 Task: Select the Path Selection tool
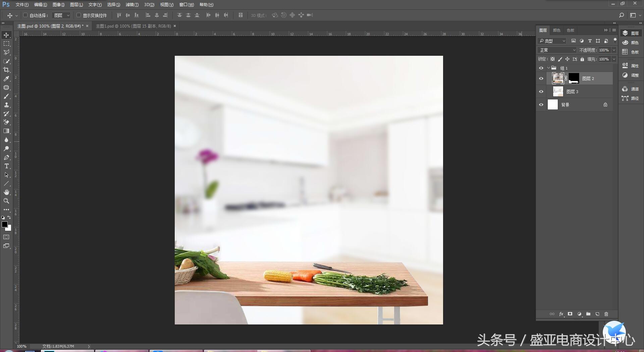click(6, 175)
